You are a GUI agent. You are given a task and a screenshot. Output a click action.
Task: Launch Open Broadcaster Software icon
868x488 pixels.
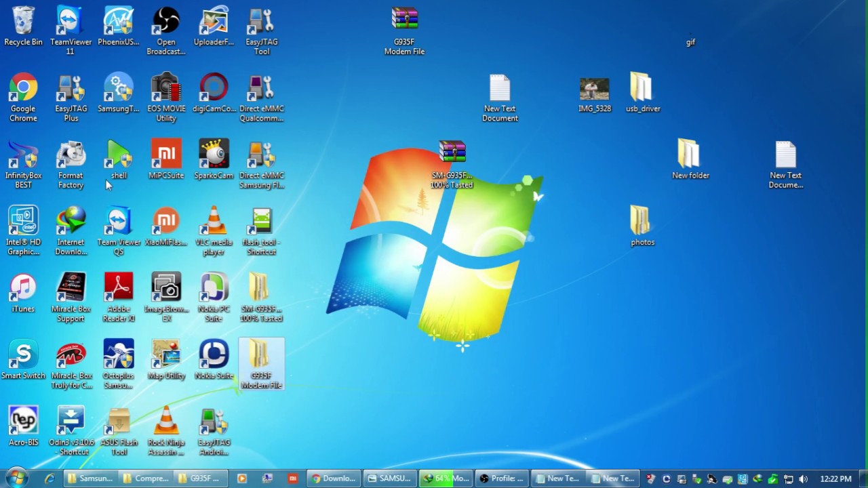point(166,31)
